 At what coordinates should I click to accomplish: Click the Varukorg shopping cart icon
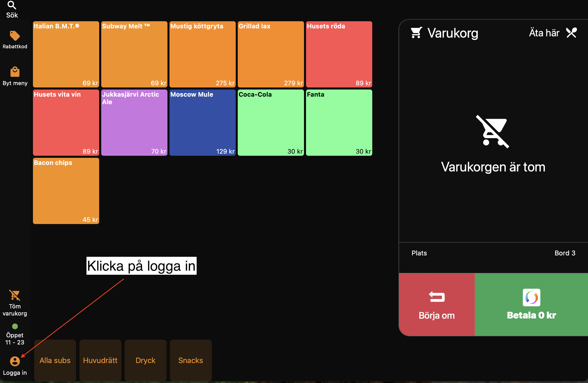(x=416, y=33)
